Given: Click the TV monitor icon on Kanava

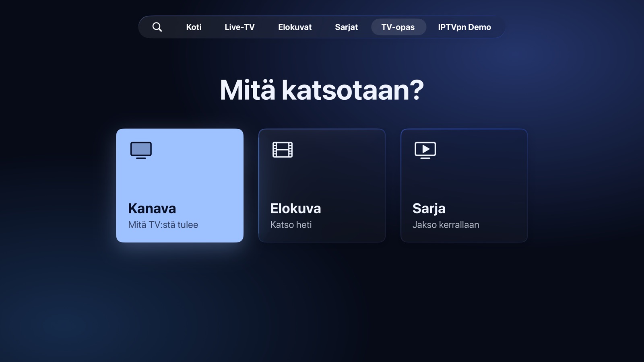Looking at the screenshot, I should click(141, 150).
